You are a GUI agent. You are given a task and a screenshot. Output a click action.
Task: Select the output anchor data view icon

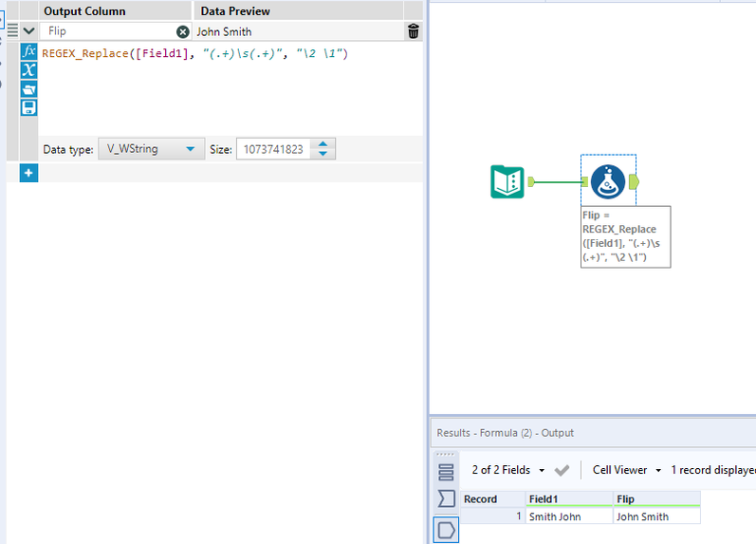click(446, 530)
